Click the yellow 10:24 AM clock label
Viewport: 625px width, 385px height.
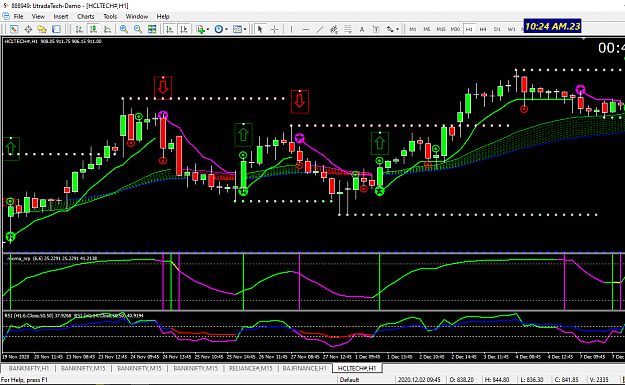[x=552, y=26]
